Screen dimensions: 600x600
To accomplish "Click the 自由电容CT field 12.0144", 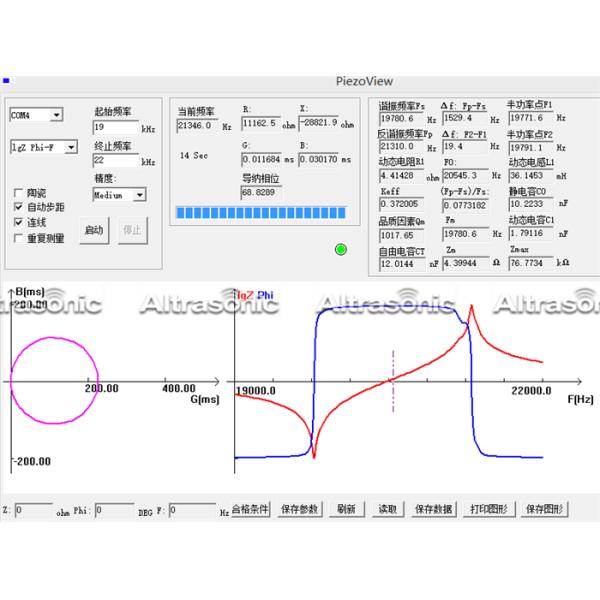I will pyautogui.click(x=402, y=264).
